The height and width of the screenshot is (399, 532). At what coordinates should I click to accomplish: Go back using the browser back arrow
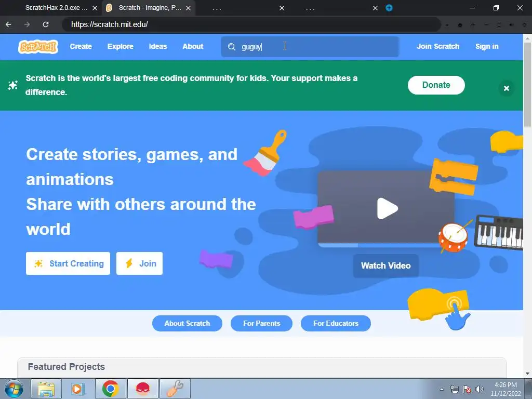(8, 24)
